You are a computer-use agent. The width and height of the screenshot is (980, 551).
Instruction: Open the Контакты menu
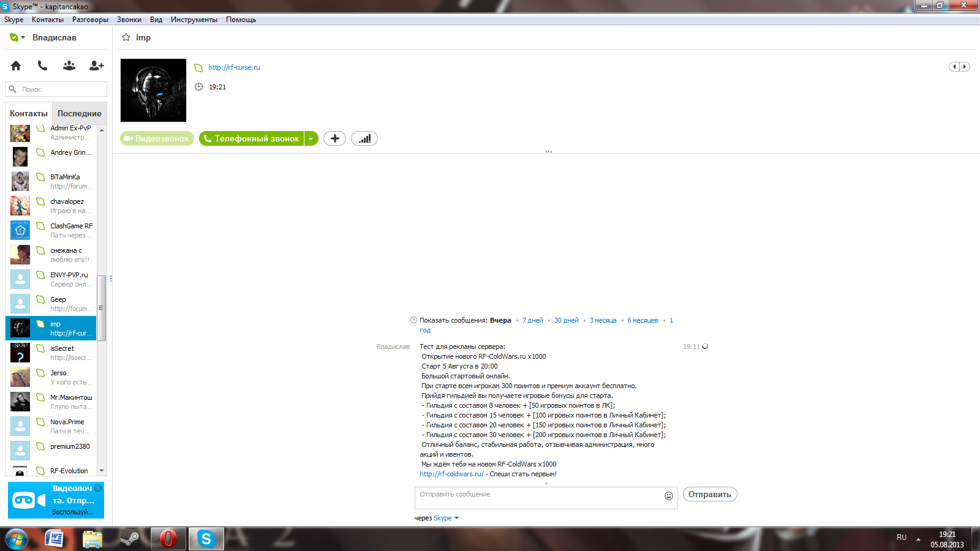point(48,20)
